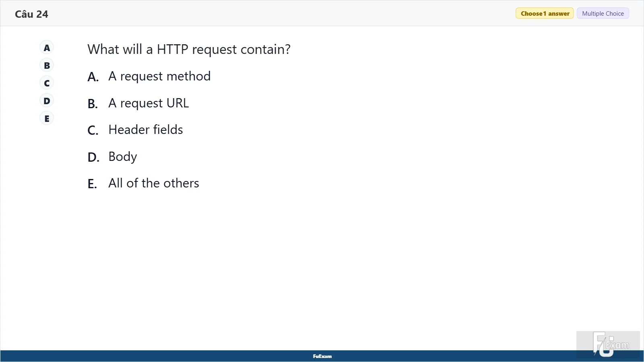Click option text 'Header fields'
644x362 pixels.
point(146,130)
